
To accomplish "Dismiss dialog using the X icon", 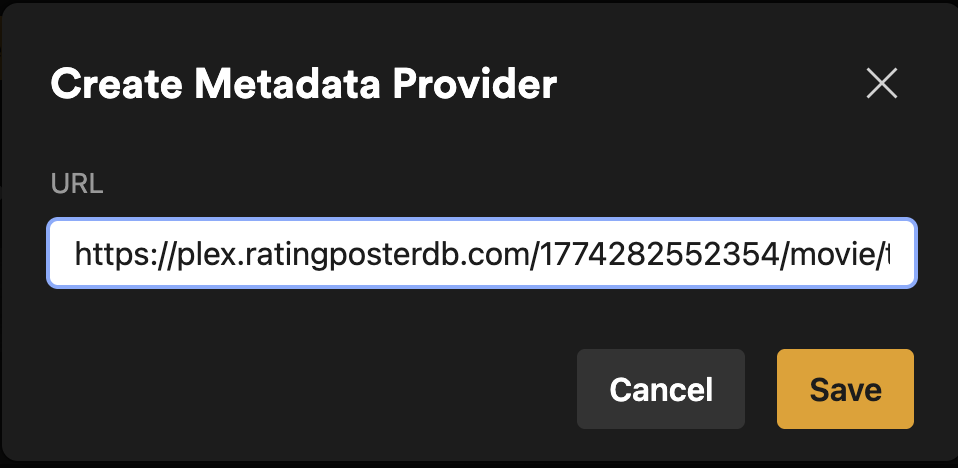I will (882, 83).
